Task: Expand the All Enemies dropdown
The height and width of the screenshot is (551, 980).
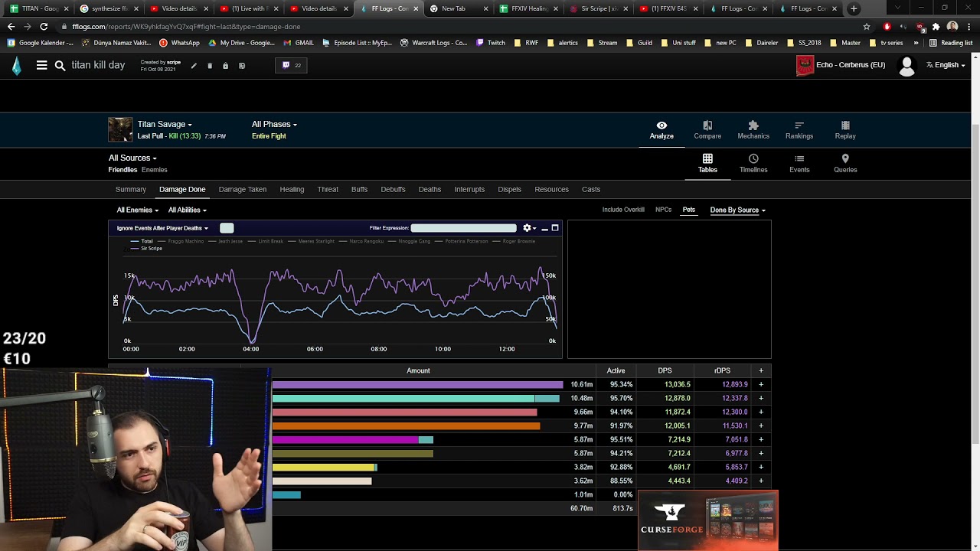Action: 138,210
